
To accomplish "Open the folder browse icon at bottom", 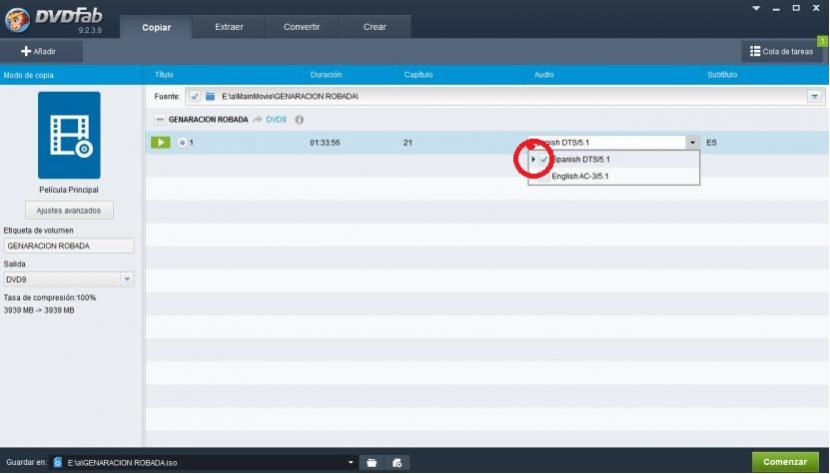I will click(372, 462).
